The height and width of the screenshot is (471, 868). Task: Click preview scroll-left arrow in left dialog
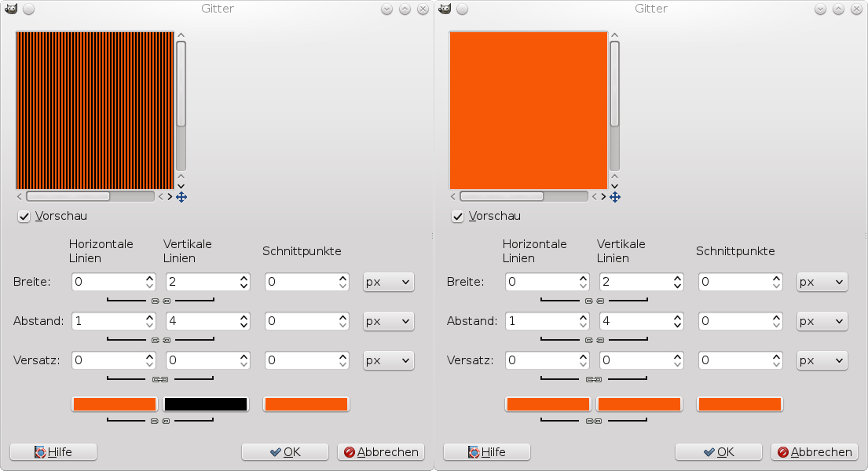pyautogui.click(x=20, y=196)
